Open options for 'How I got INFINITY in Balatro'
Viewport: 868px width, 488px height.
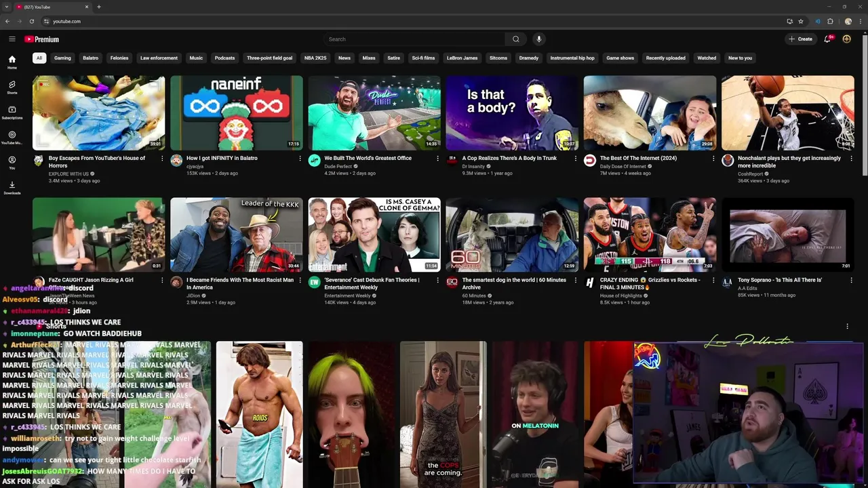click(x=300, y=159)
